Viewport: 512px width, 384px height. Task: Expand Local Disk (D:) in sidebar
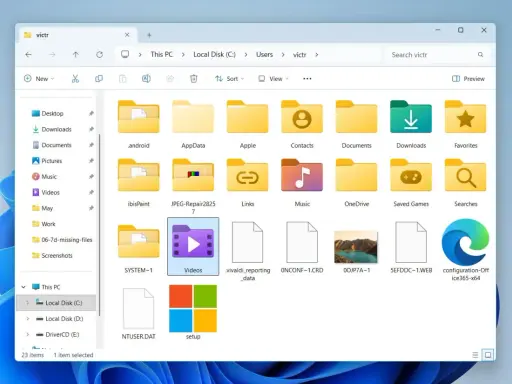(28, 319)
